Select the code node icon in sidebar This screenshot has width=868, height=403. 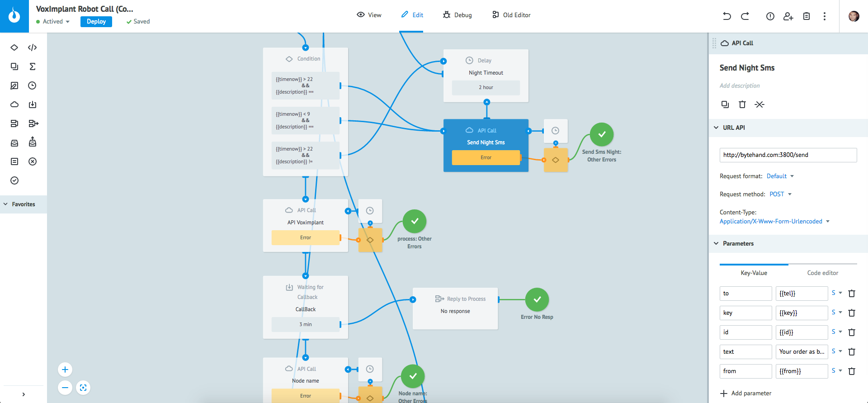coord(33,47)
